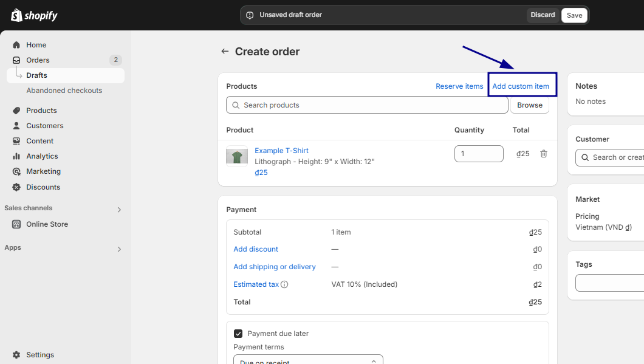This screenshot has width=644, height=364.
Task: Click Add custom item link
Action: coord(521,86)
